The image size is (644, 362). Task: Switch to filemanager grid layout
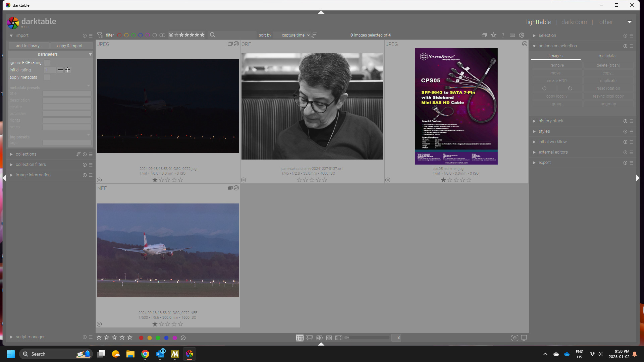click(x=300, y=338)
